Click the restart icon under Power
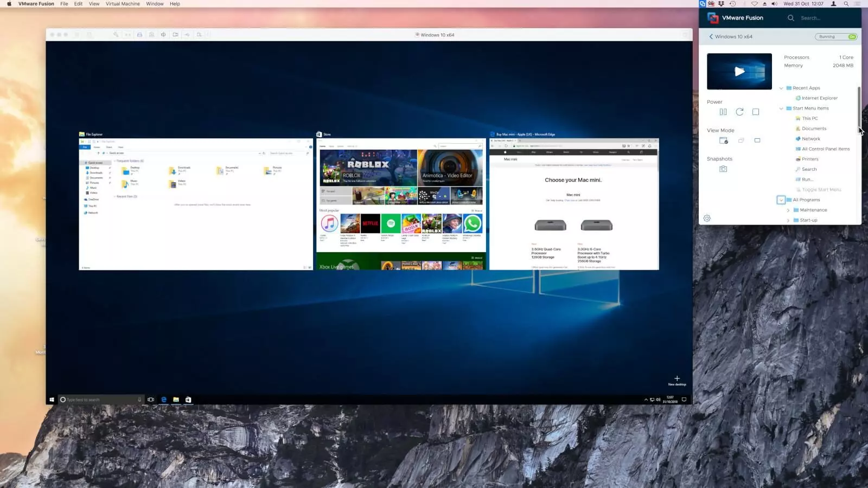 739,112
